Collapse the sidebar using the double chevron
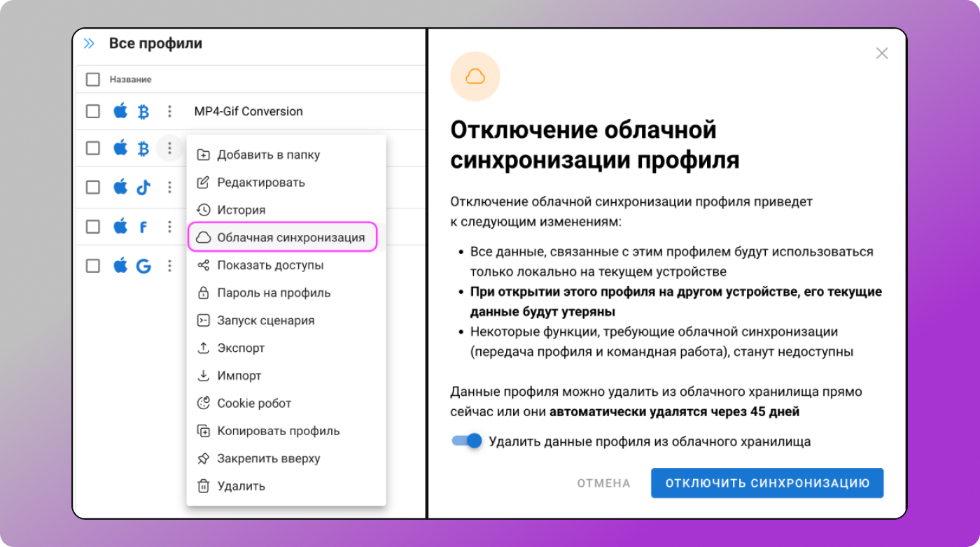This screenshot has height=547, width=980. point(89,43)
